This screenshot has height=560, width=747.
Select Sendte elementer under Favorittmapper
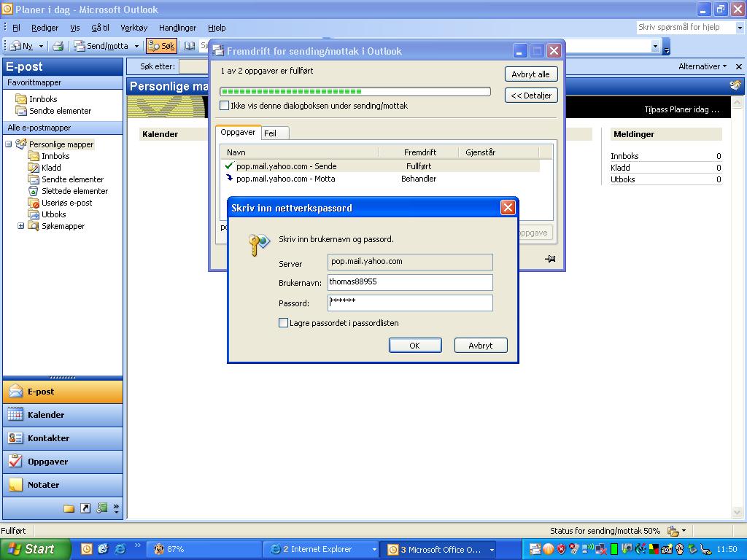pos(53,111)
